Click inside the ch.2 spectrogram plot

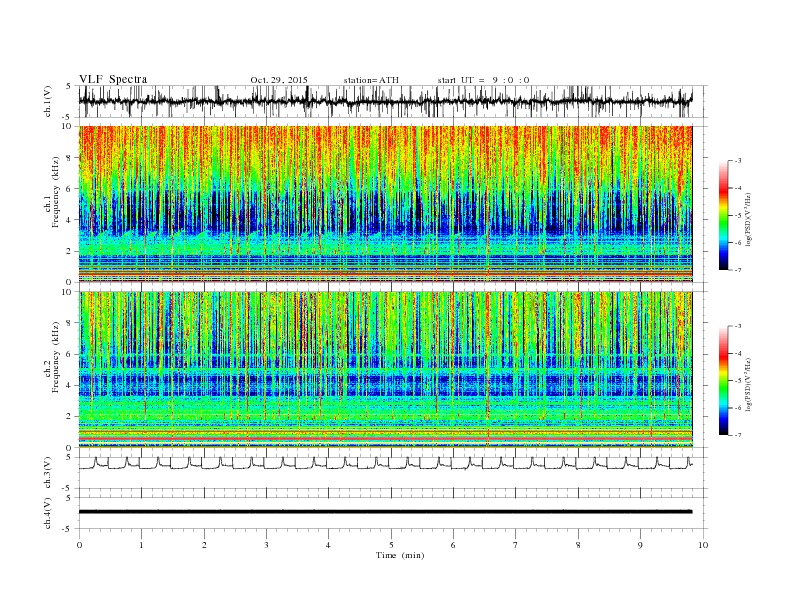[x=385, y=370]
